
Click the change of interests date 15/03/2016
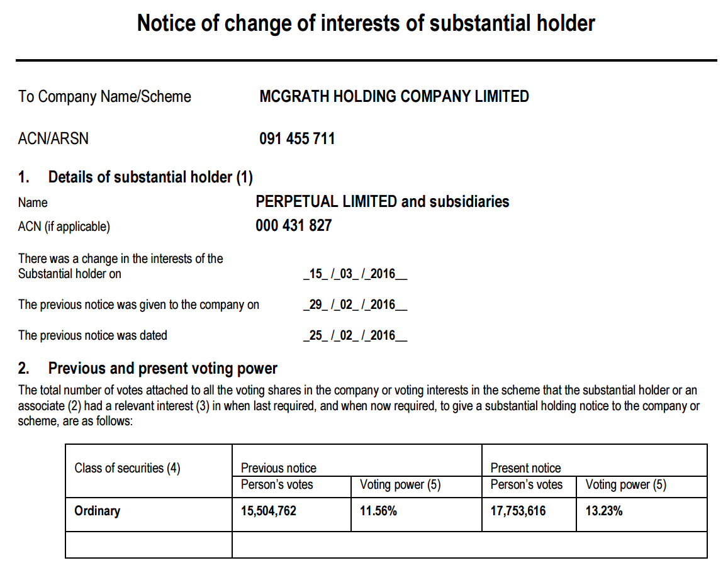tap(354, 274)
